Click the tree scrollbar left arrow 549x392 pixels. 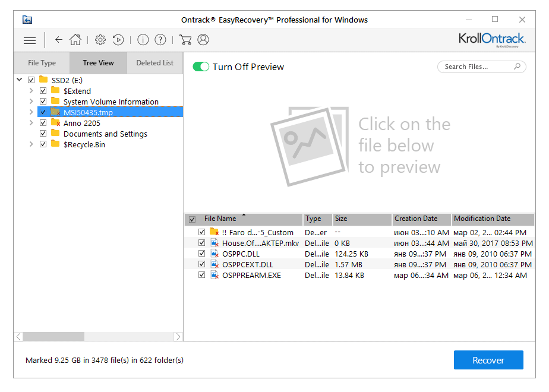18,337
